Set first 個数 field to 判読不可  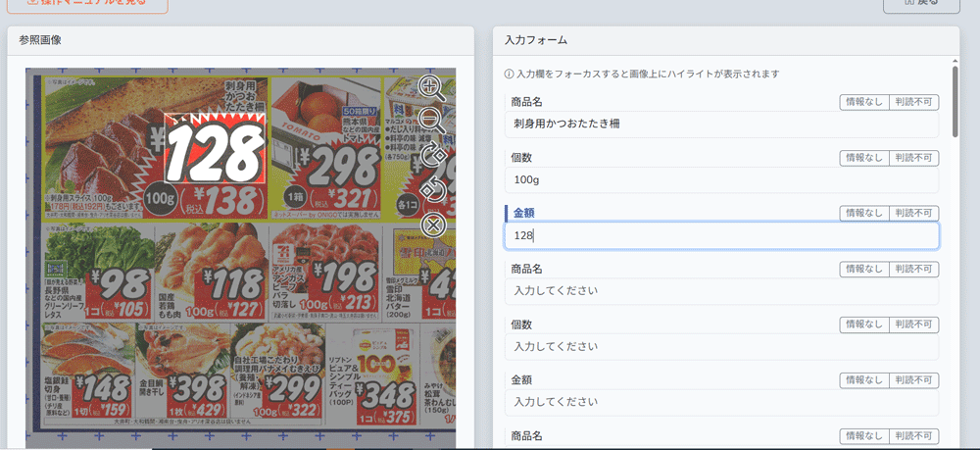point(913,158)
